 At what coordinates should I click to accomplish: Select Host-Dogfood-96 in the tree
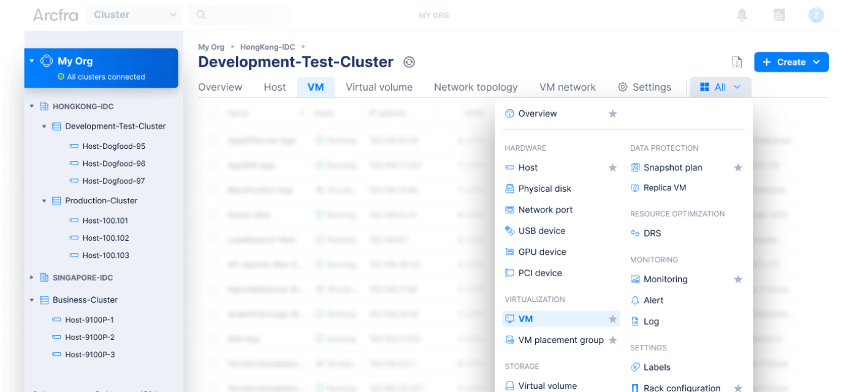pos(113,164)
